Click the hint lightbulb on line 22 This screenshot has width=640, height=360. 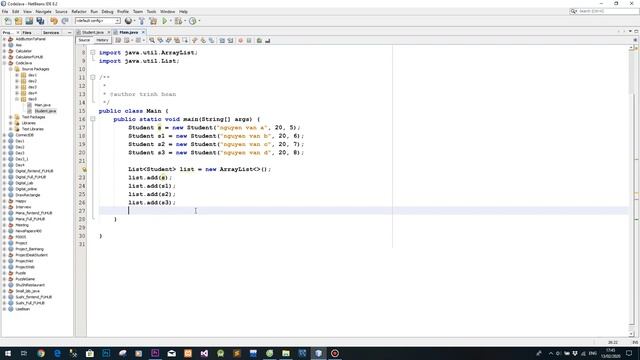[84, 169]
